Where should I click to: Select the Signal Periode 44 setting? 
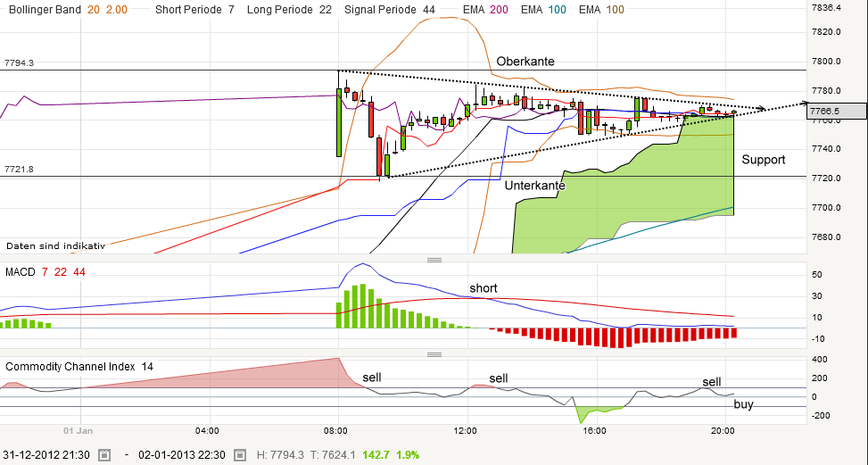pyautogui.click(x=390, y=10)
